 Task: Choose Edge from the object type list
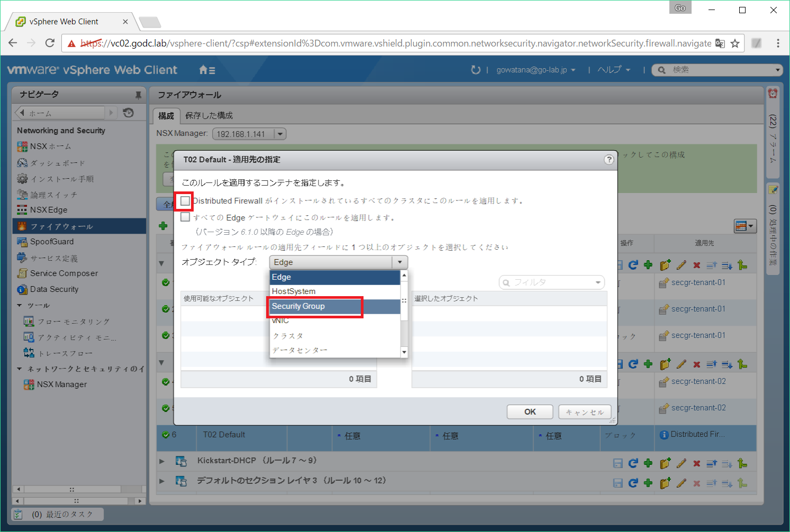(x=335, y=277)
